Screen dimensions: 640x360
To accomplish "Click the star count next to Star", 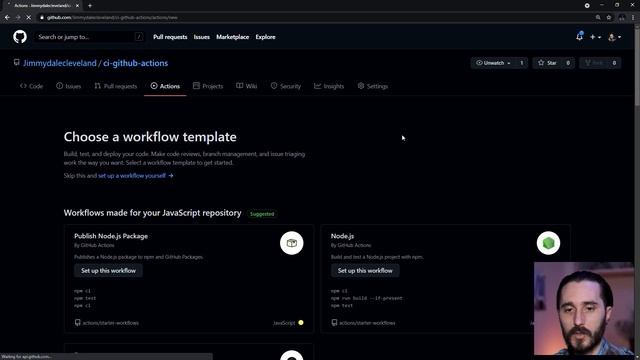I will coord(568,63).
